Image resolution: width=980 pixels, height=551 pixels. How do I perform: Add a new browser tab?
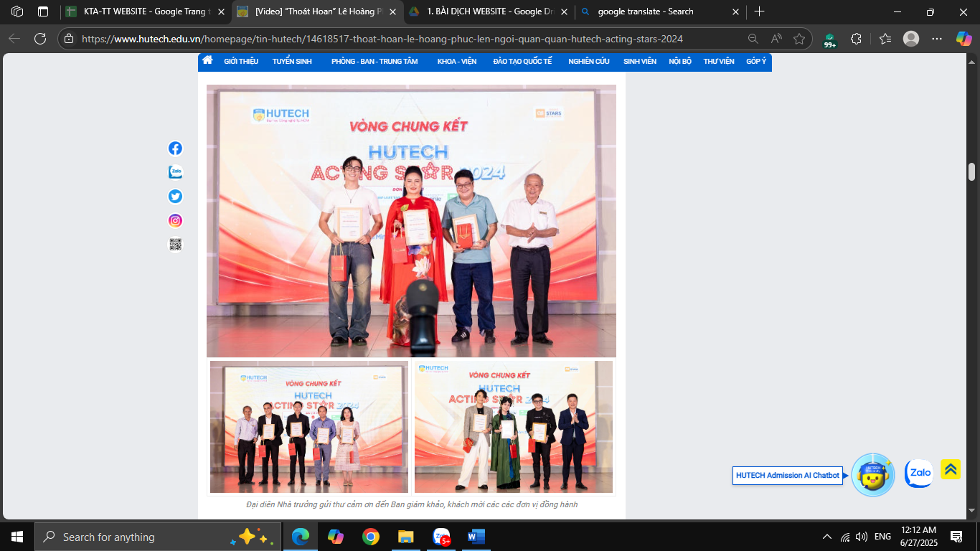[x=759, y=11]
